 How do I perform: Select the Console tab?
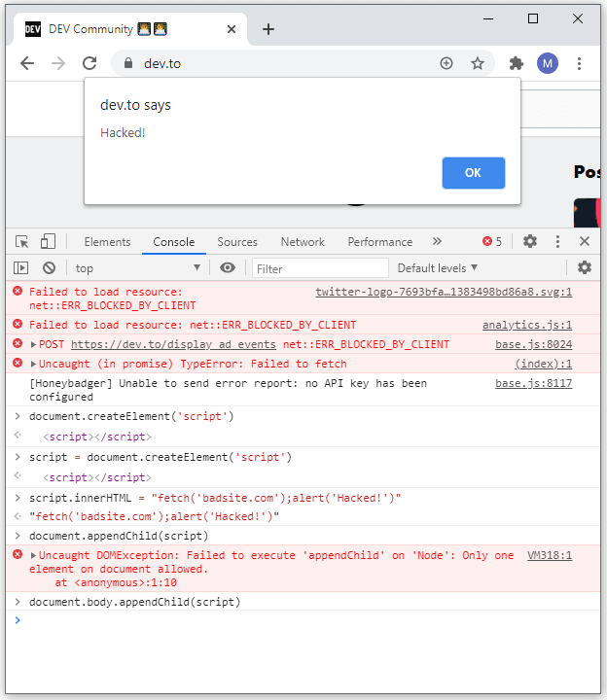tap(174, 242)
